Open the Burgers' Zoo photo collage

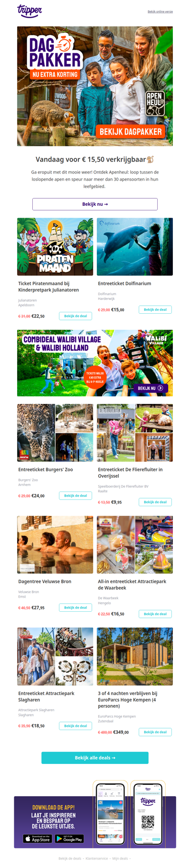[x=55, y=433]
